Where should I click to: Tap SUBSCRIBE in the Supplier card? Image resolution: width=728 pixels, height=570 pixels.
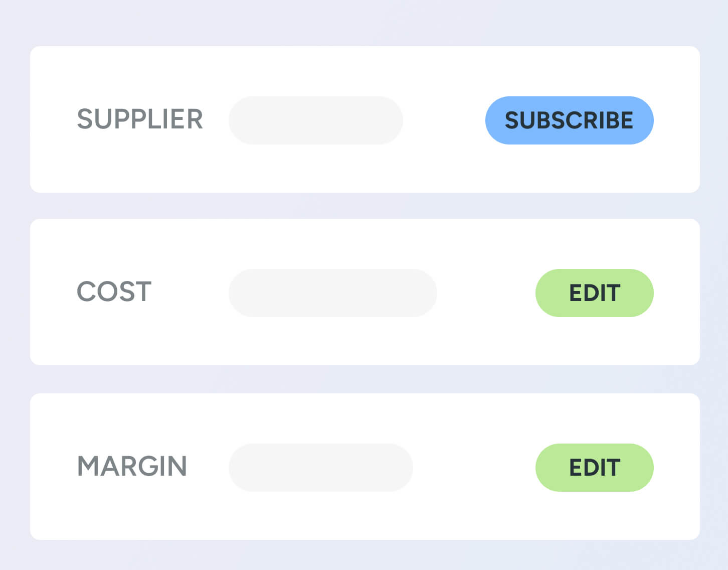569,120
